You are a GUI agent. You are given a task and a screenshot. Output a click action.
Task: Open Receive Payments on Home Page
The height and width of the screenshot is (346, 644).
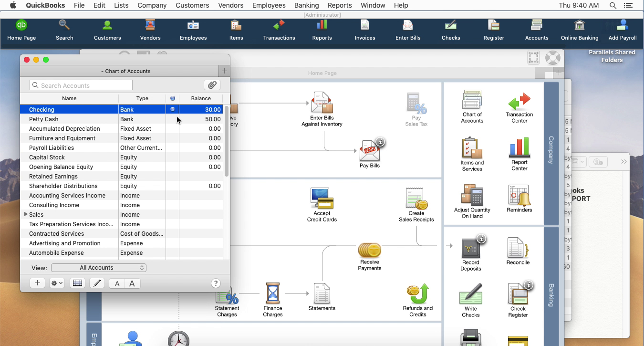tap(370, 256)
